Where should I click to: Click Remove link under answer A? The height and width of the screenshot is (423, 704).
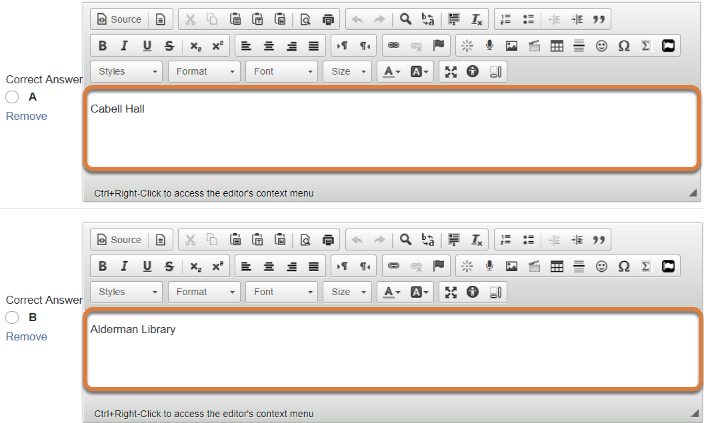[26, 116]
